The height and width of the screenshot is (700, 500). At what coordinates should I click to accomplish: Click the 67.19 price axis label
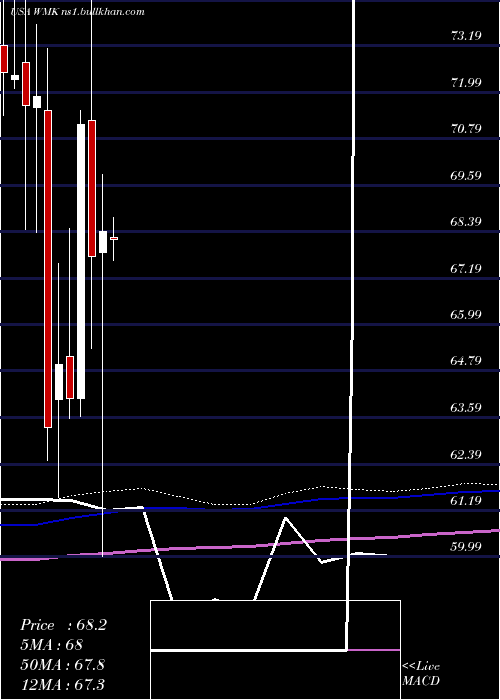click(466, 268)
